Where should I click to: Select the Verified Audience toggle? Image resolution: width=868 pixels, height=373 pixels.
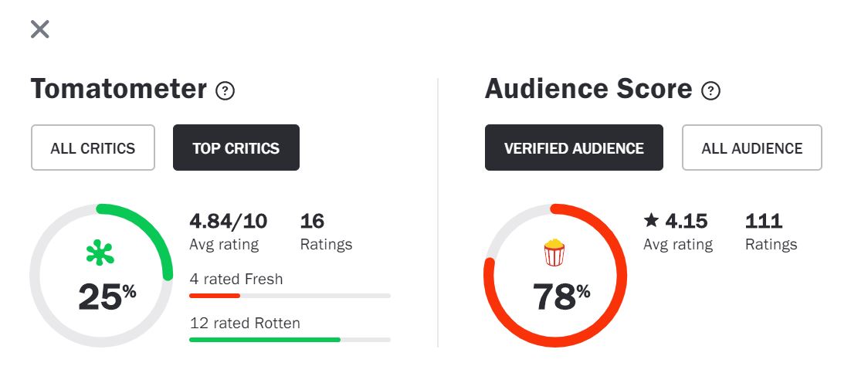pos(574,148)
